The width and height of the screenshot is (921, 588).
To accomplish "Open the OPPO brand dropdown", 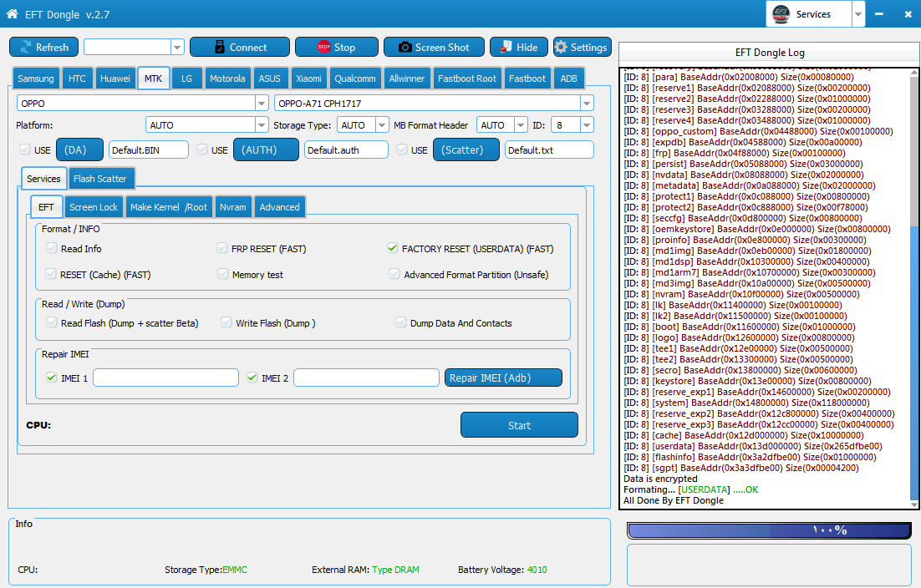I will click(262, 104).
